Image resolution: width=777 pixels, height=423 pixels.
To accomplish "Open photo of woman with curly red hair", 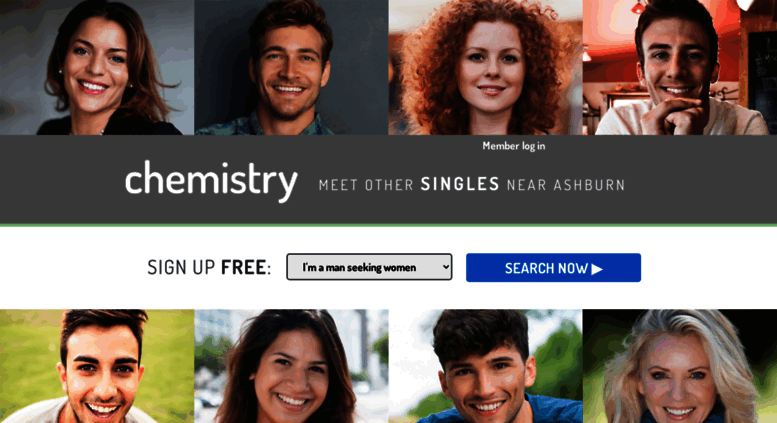I will pos(486,67).
